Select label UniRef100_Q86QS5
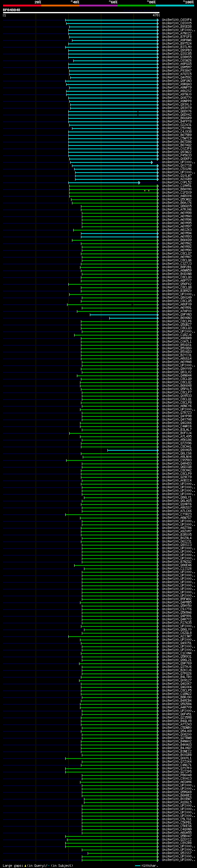The image size is (197, 868). [x=177, y=206]
